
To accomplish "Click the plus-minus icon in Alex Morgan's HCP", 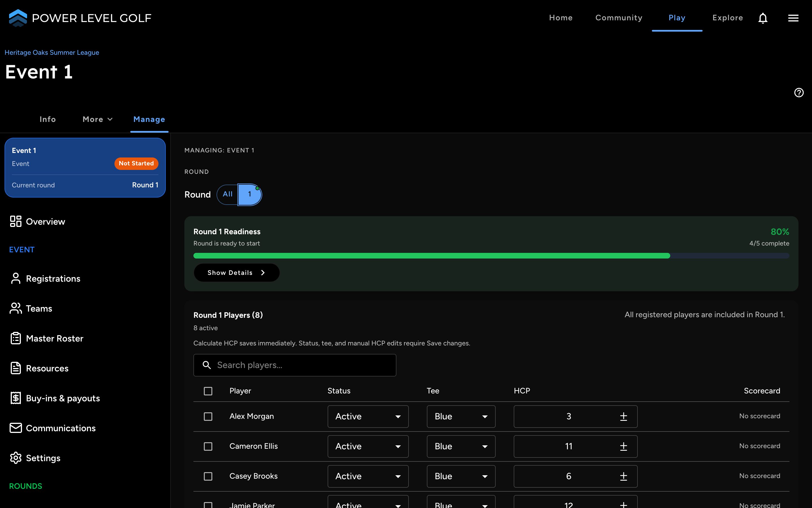I will 623,417.
